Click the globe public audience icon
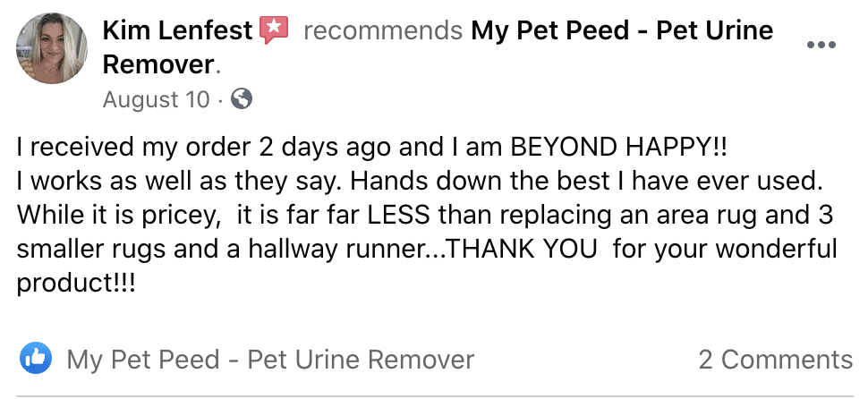 pyautogui.click(x=242, y=99)
